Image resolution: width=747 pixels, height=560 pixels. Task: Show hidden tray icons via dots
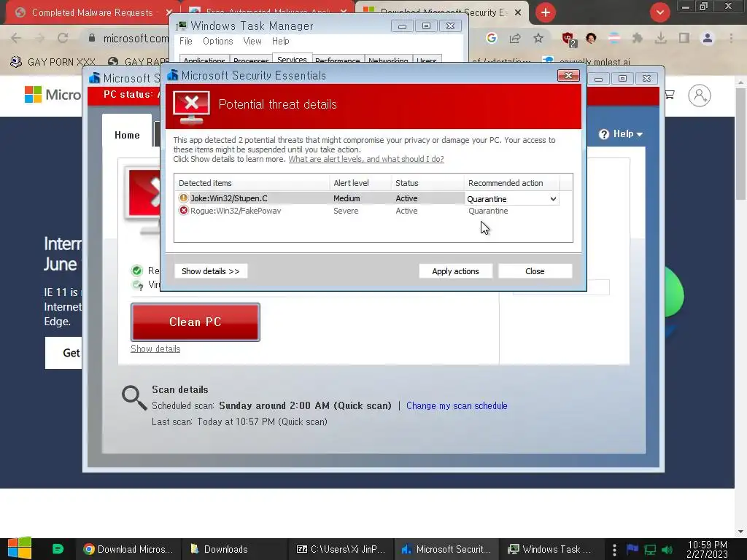[x=614, y=550]
